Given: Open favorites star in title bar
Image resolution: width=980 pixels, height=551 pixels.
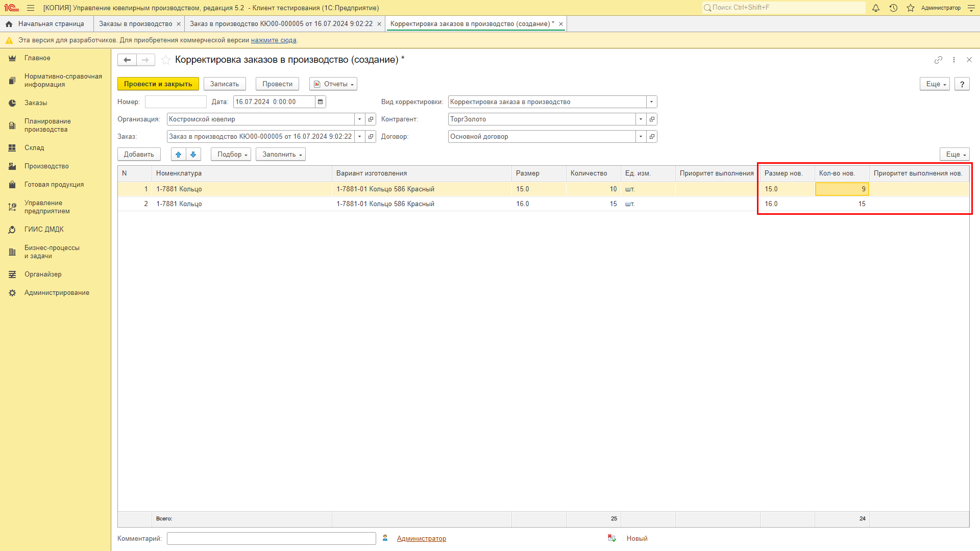Looking at the screenshot, I should coord(911,8).
